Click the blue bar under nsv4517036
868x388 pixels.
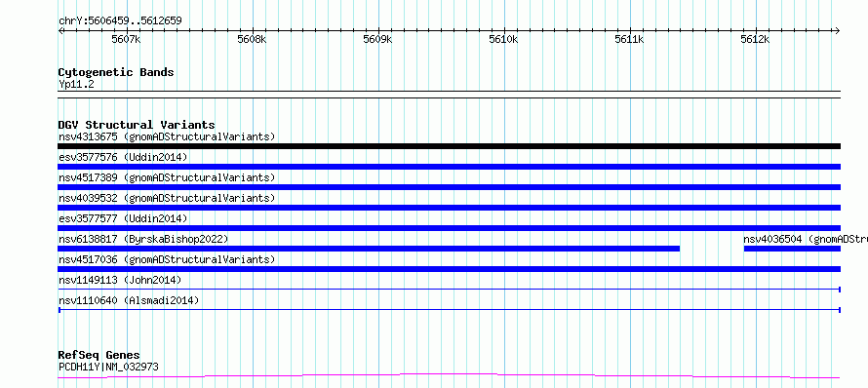pyautogui.click(x=449, y=269)
